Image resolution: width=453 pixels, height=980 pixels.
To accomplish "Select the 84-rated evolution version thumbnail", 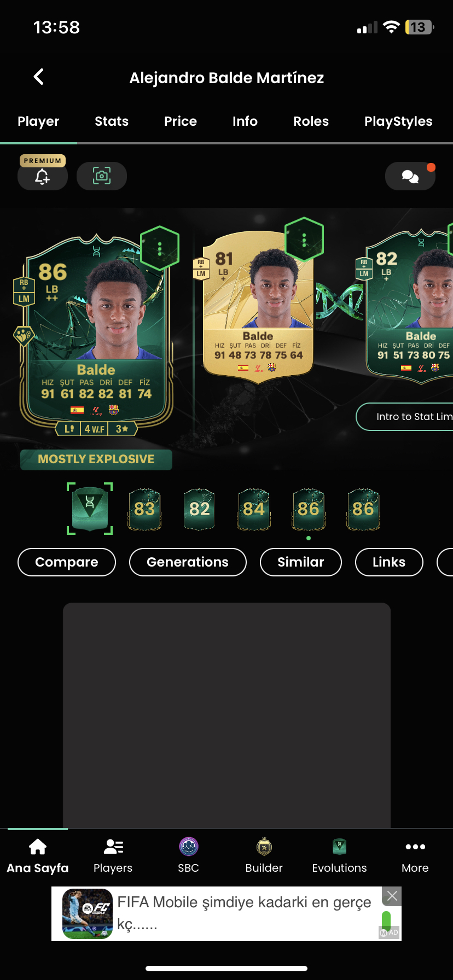I will pyautogui.click(x=254, y=509).
